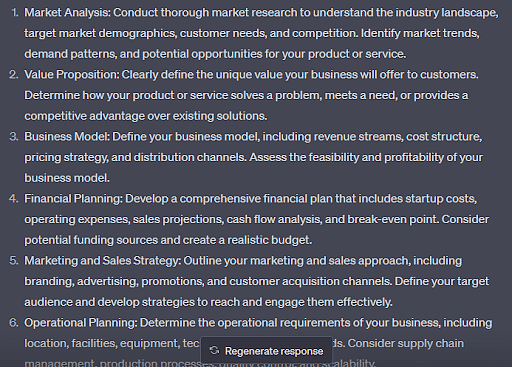This screenshot has height=367, width=512.
Task: Click the regenerate circular arrows icon
Action: pos(214,350)
